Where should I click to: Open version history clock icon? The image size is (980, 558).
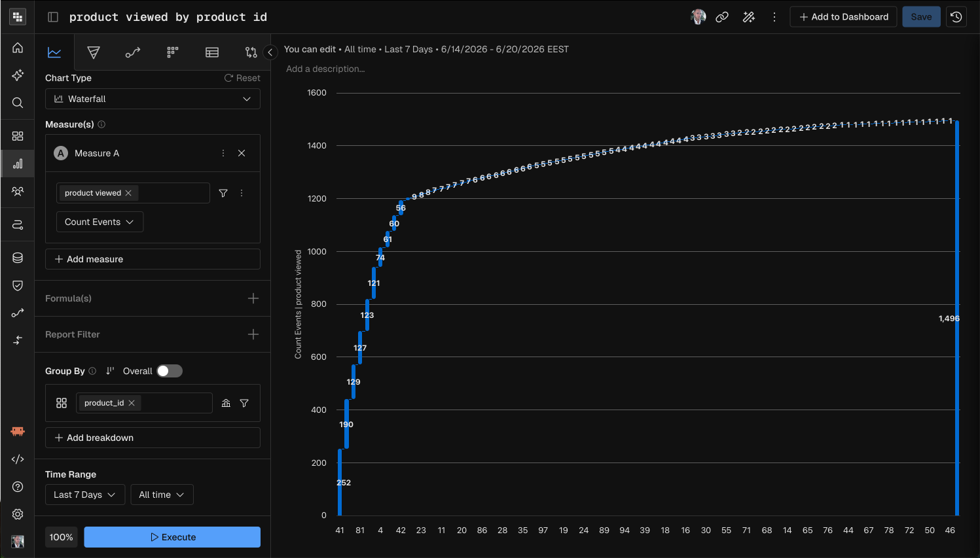click(956, 17)
